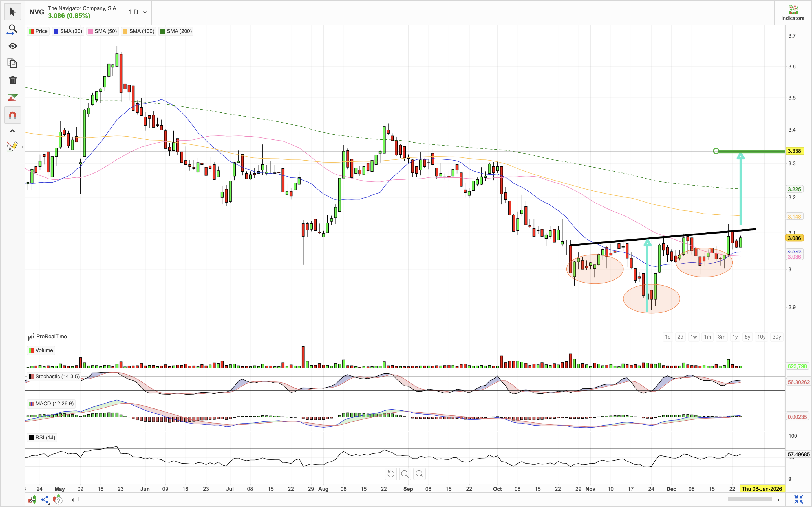Toggle SMA (200) legend item
812x507 pixels.
click(176, 31)
